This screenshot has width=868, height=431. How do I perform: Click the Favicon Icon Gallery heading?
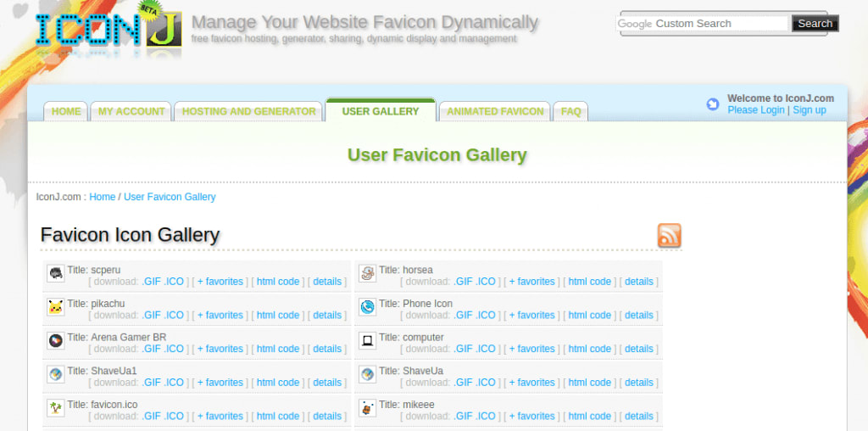point(130,235)
